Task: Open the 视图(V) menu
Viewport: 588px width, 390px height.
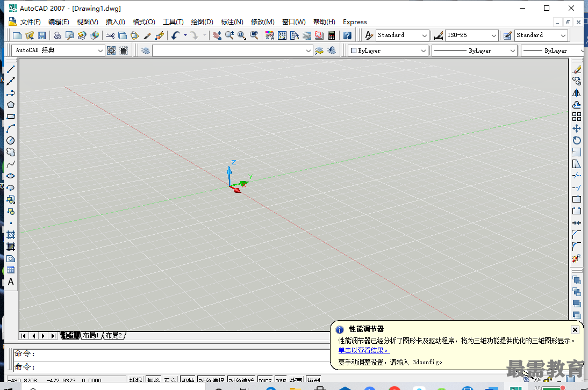Action: (x=88, y=22)
